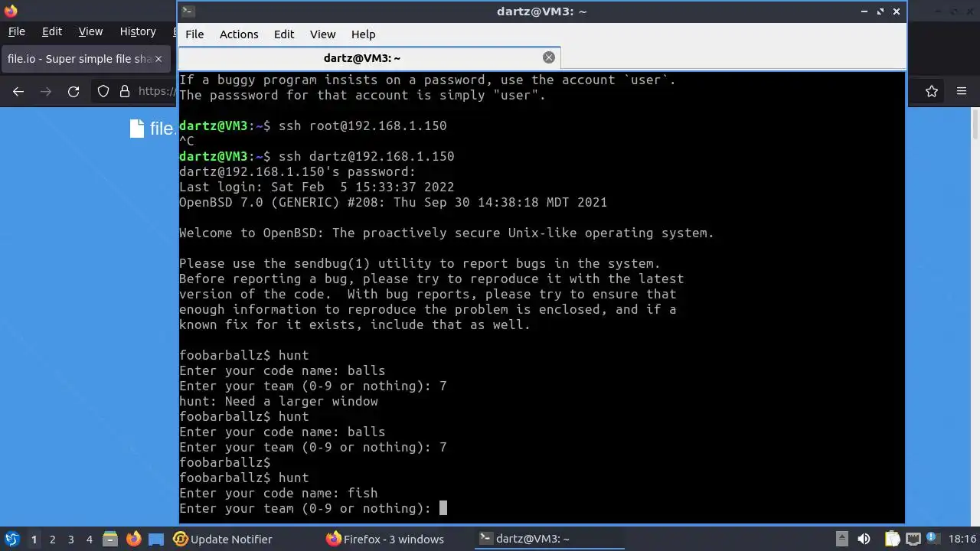The width and height of the screenshot is (980, 551).
Task: Launch Firefox from the panel quick launch
Action: (133, 539)
